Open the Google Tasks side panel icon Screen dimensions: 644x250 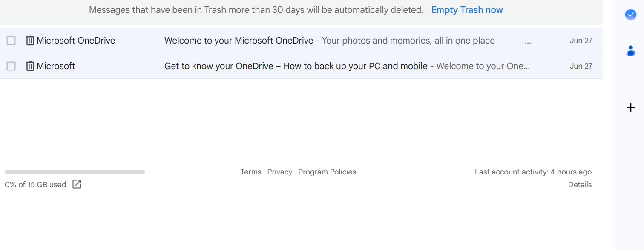[x=630, y=15]
